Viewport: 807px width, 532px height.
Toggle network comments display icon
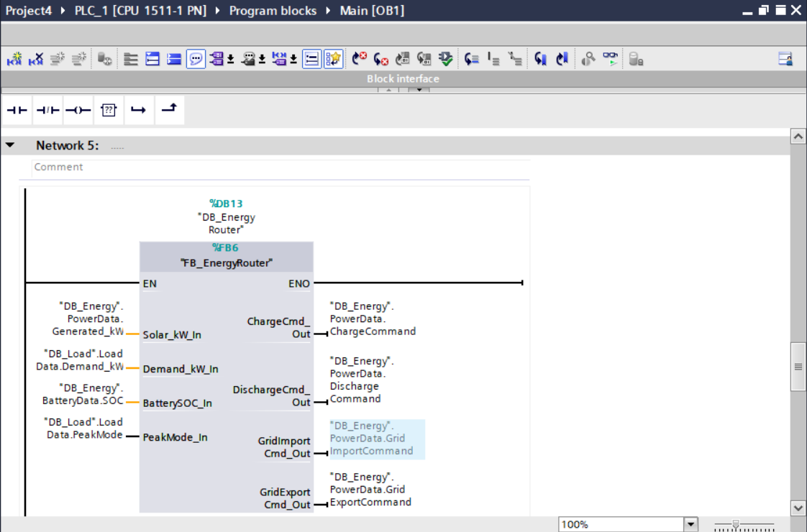pos(311,59)
